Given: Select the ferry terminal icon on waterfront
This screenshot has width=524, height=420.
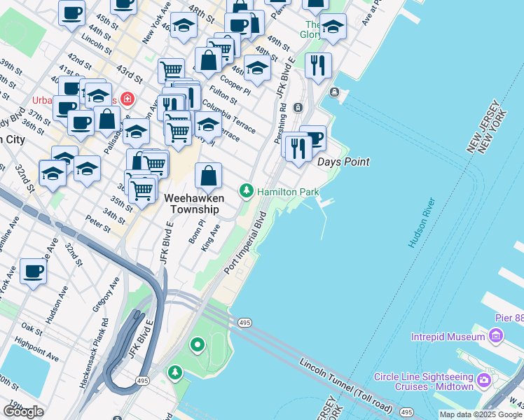Looking at the screenshot, I should pos(334,92).
